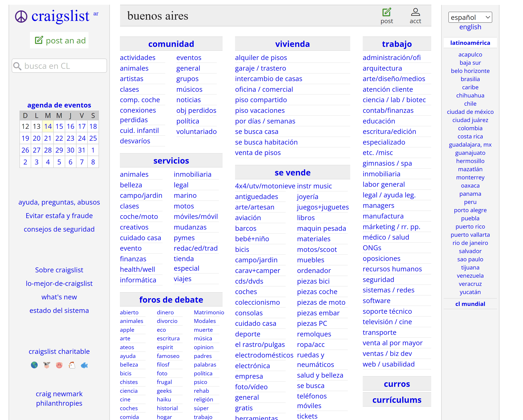Go to the yucatán site
This screenshot has height=420, width=523.
470,292
